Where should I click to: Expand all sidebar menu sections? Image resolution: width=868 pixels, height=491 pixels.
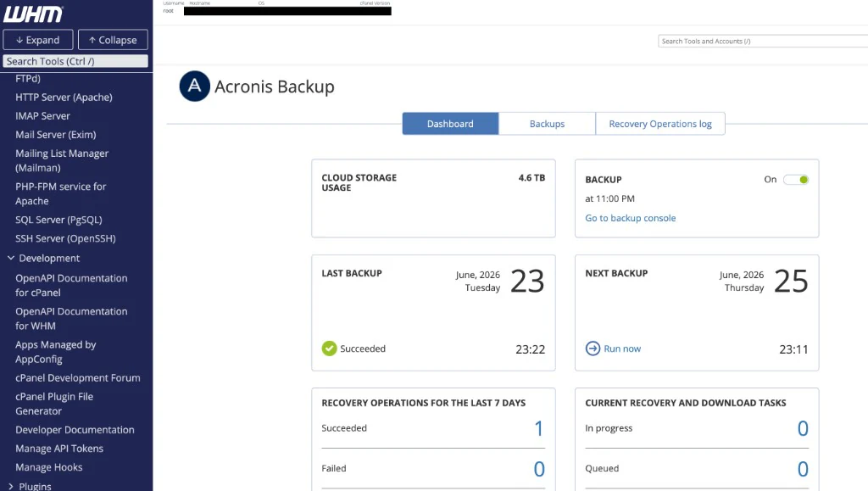click(x=37, y=40)
